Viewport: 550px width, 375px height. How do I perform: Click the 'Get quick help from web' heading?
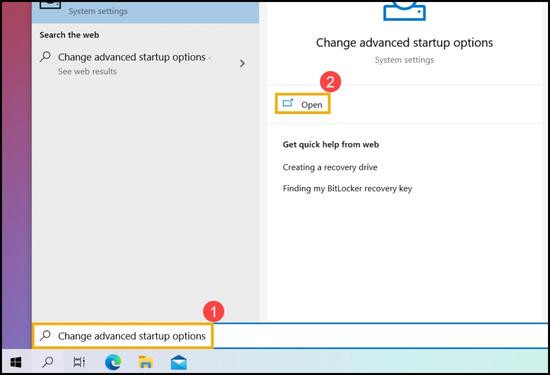[x=331, y=145]
